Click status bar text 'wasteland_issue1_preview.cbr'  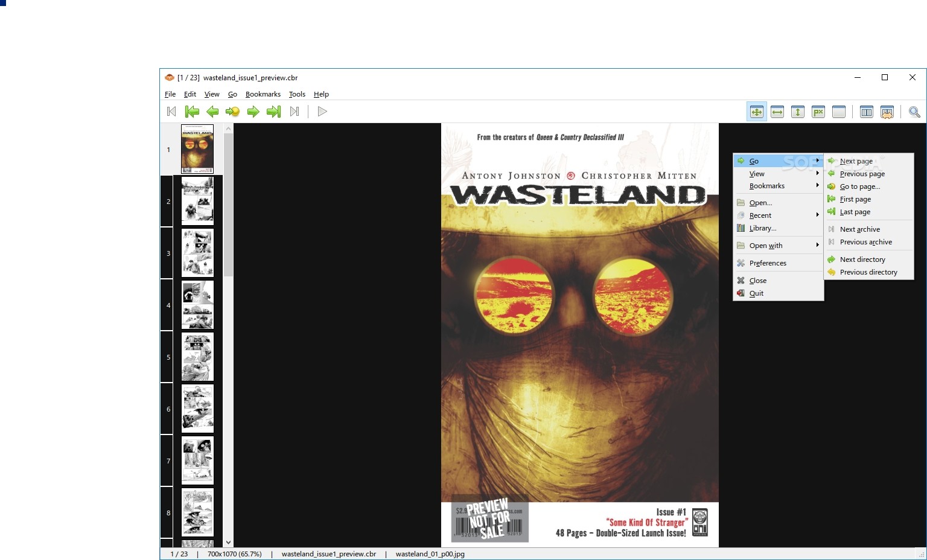tap(329, 554)
